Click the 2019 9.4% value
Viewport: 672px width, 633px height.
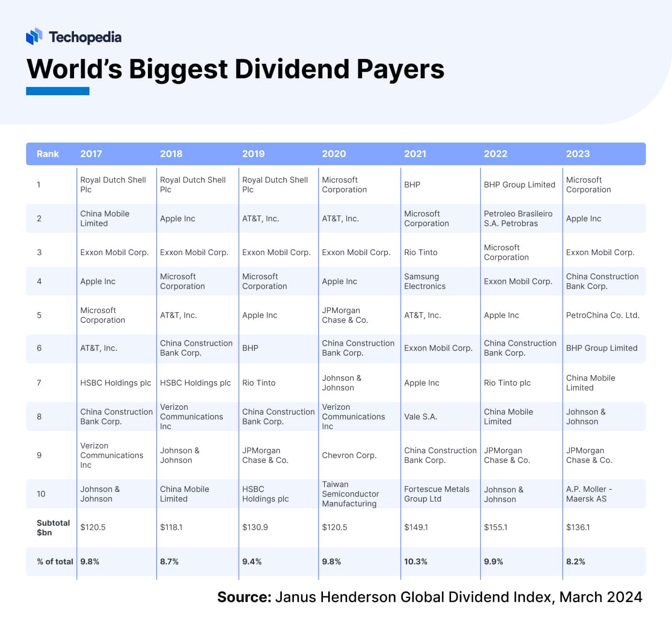click(252, 561)
